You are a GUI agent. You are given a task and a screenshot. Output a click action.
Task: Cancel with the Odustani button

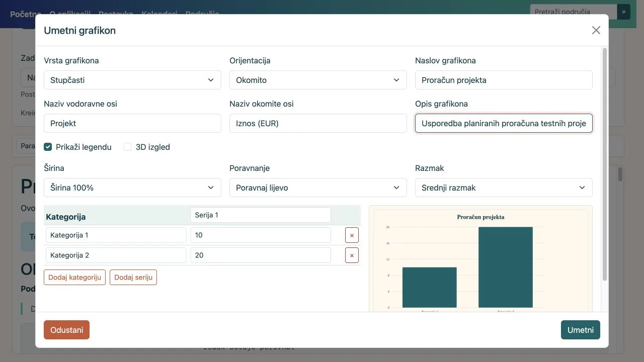[x=66, y=330]
